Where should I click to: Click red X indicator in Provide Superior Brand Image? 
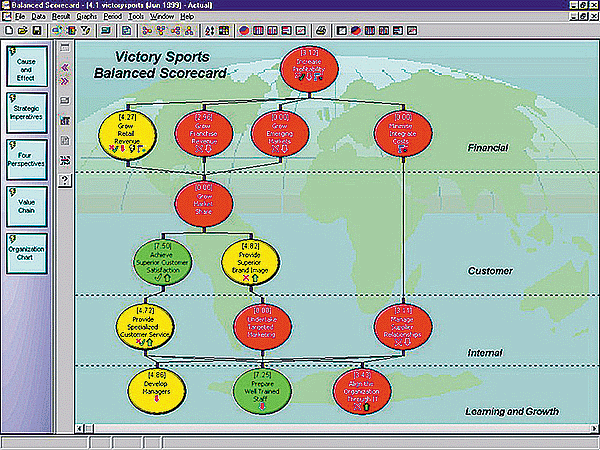click(x=246, y=278)
